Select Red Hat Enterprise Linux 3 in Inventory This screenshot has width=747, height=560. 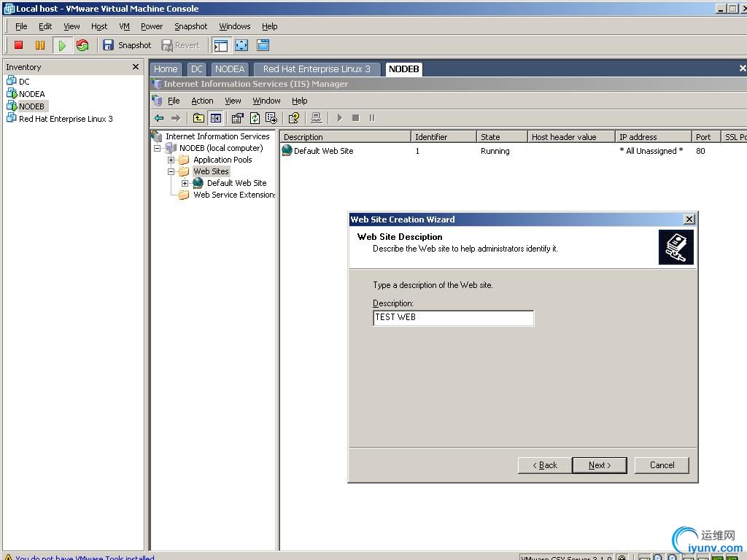(x=66, y=119)
